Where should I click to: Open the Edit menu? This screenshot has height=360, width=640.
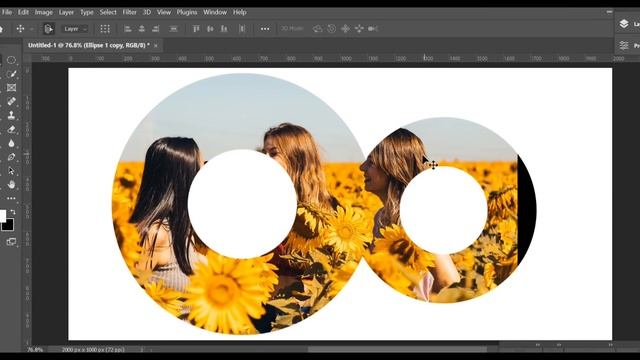coord(23,12)
